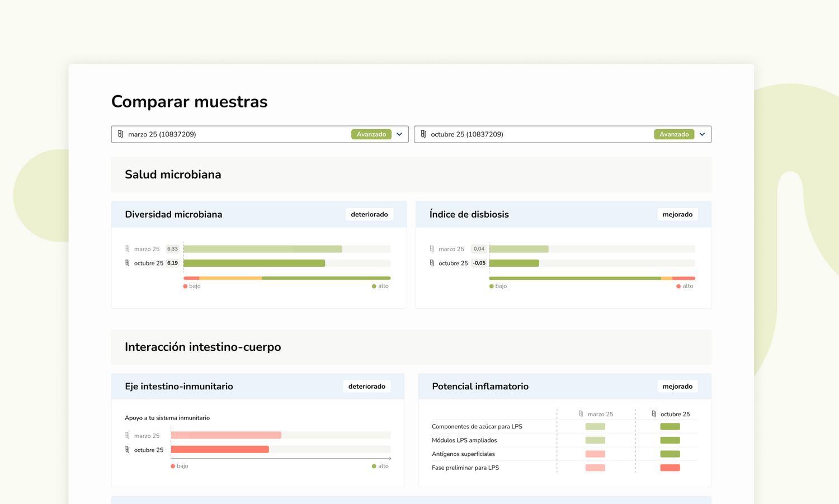The width and height of the screenshot is (839, 504).
Task: Click Avanzado badge on octubre 25 selector
Action: point(673,134)
